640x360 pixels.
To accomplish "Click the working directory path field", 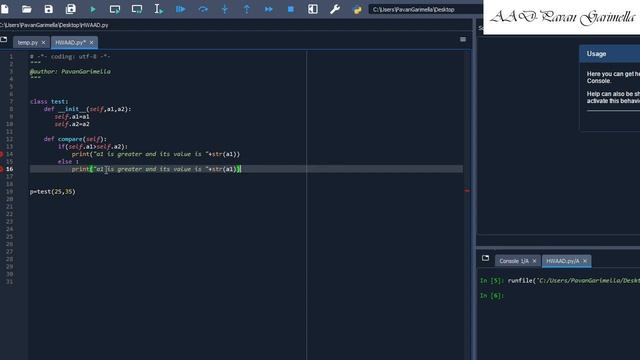I will (426, 9).
